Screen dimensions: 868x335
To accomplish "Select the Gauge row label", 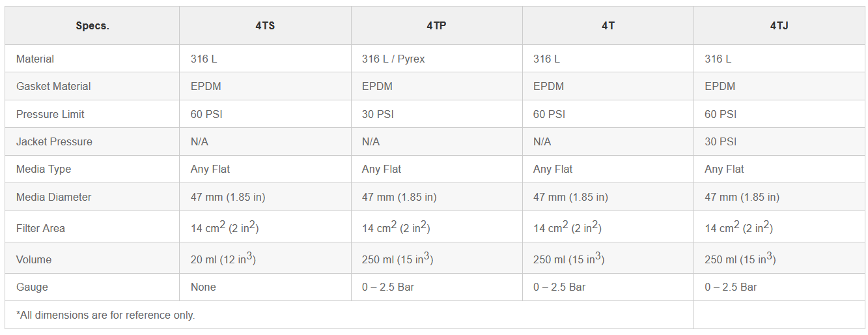I will click(32, 287).
